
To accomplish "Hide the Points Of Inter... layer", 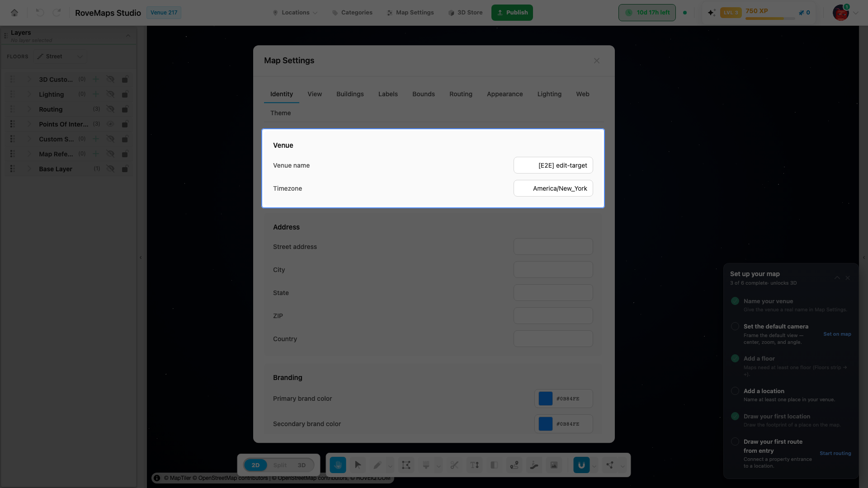I will [110, 124].
